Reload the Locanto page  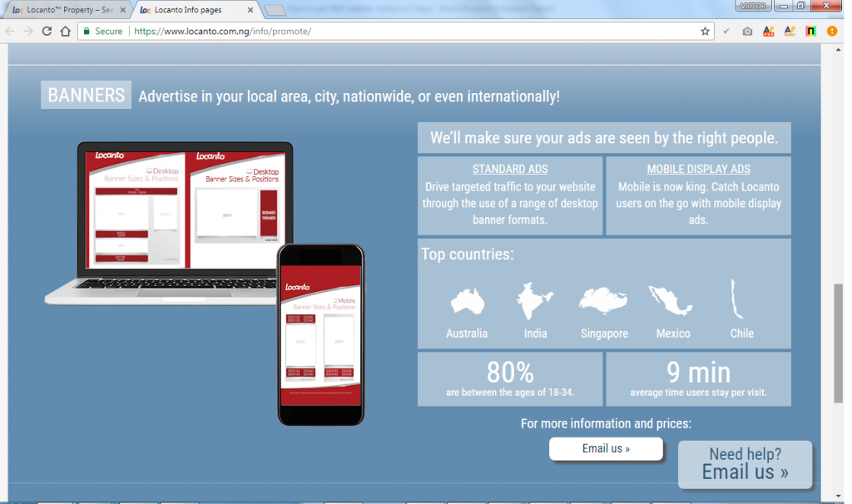click(x=47, y=31)
